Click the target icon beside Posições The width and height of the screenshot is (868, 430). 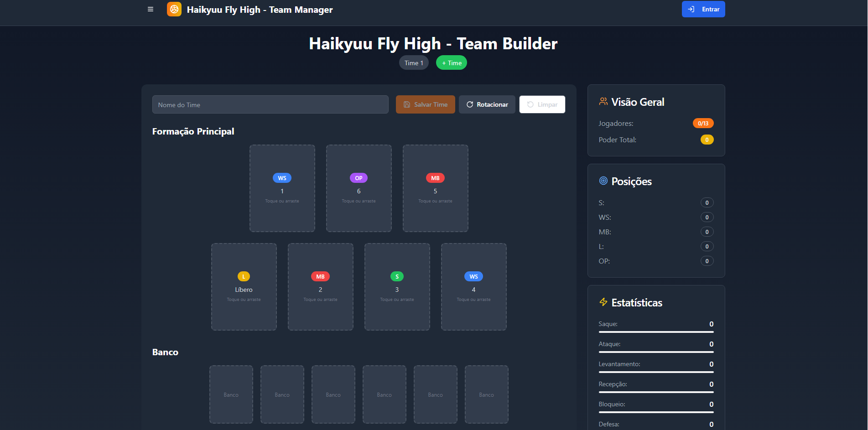point(603,181)
